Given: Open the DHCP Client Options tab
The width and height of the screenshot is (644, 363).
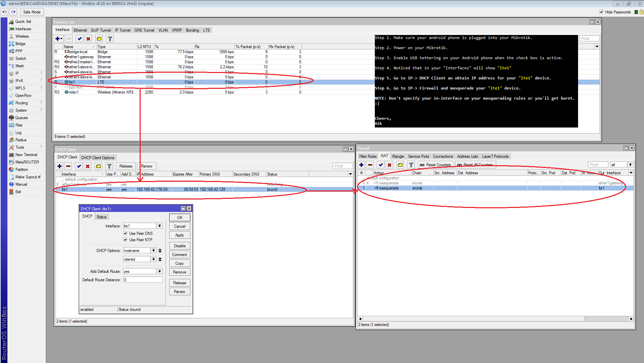Looking at the screenshot, I should pos(98,157).
